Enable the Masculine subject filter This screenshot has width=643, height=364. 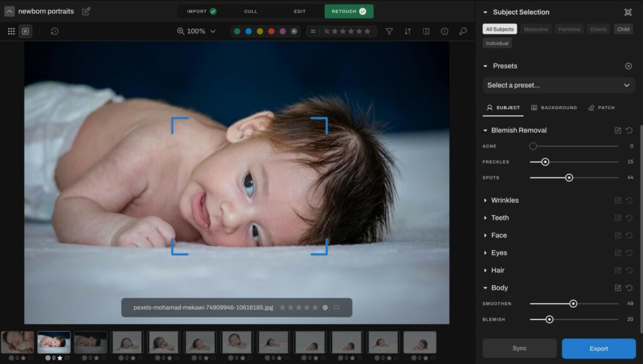coord(536,29)
